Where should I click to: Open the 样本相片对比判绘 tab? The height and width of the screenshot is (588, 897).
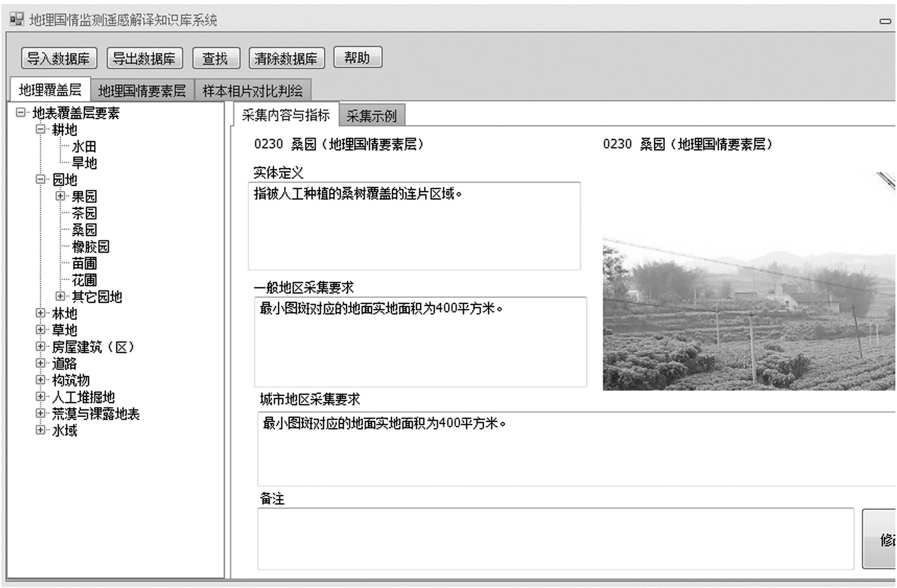tap(253, 91)
